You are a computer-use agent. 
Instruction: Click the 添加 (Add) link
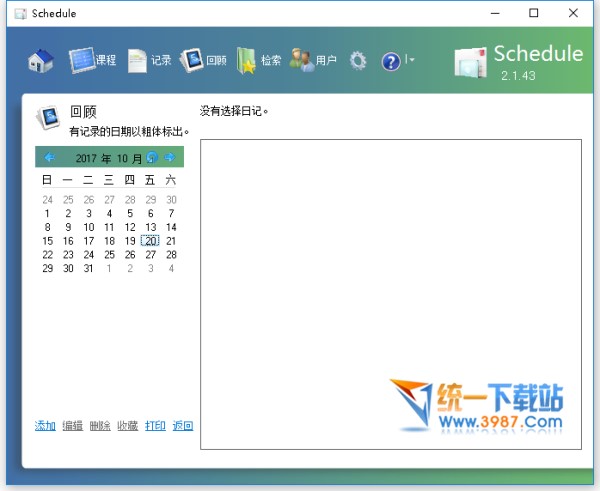45,426
